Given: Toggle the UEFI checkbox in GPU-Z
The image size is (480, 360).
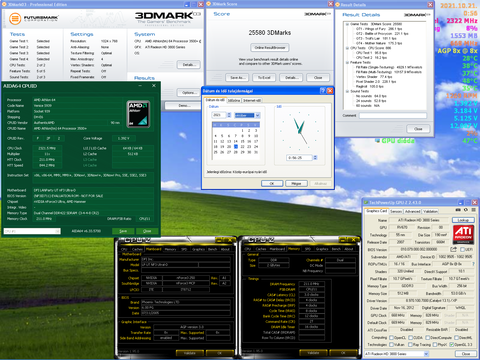Looking at the screenshot, I should (x=462, y=250).
